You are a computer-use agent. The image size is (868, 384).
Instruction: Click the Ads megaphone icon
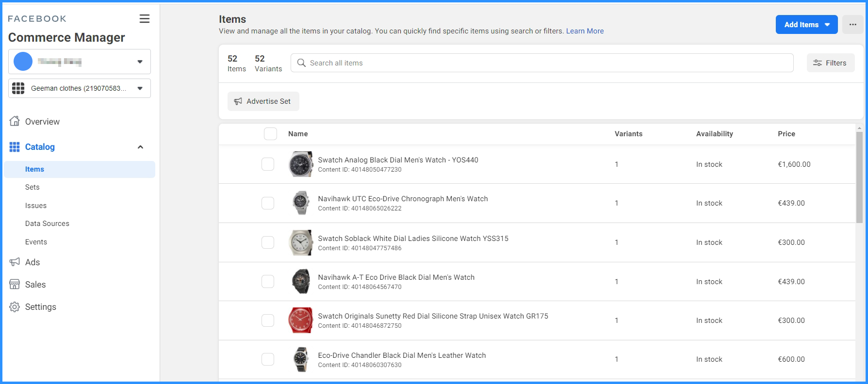point(15,262)
